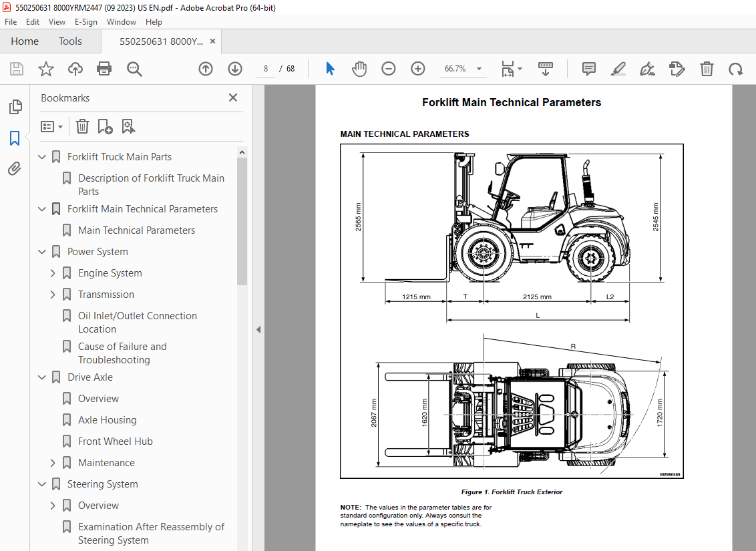Screen dimensions: 756x551
Task: Close the Bookmarks panel
Action: tap(233, 98)
